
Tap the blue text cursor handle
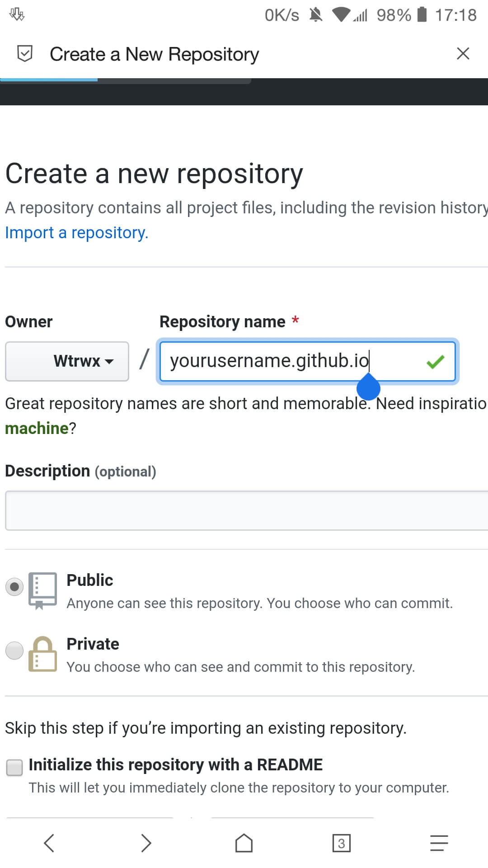tap(368, 387)
